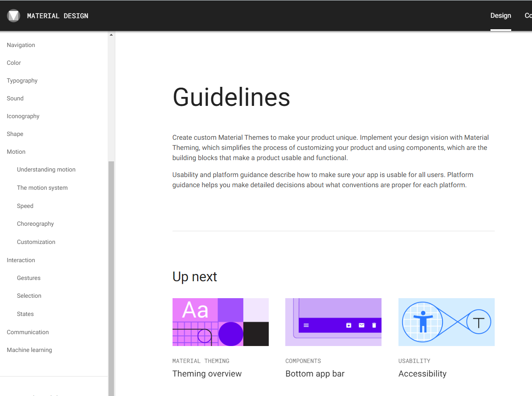Viewport: 532px width, 396px height.
Task: Click the MATERIAL THEMING category label
Action: pos(201,361)
